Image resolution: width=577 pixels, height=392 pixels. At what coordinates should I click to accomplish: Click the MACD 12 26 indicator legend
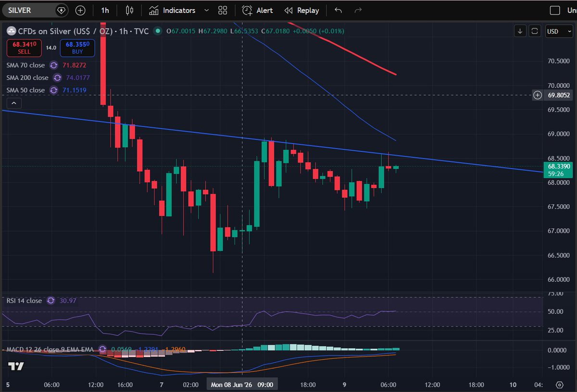point(50,349)
